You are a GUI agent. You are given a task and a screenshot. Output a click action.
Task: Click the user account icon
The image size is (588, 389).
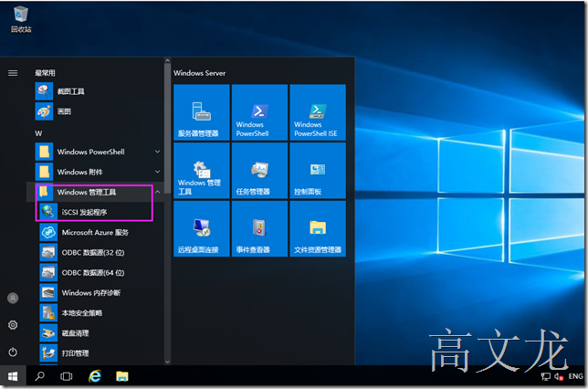[x=13, y=299]
